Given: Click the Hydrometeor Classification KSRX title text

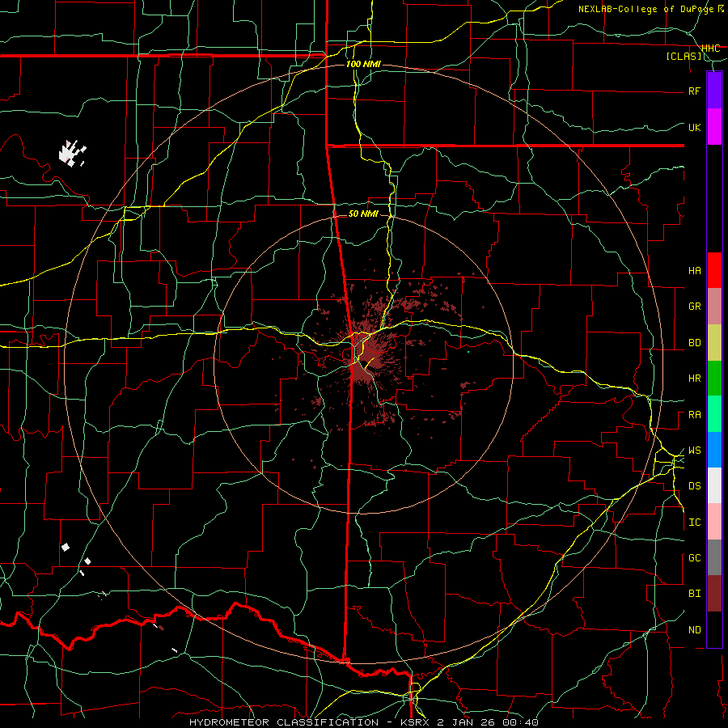Looking at the screenshot, I should click(x=363, y=722).
